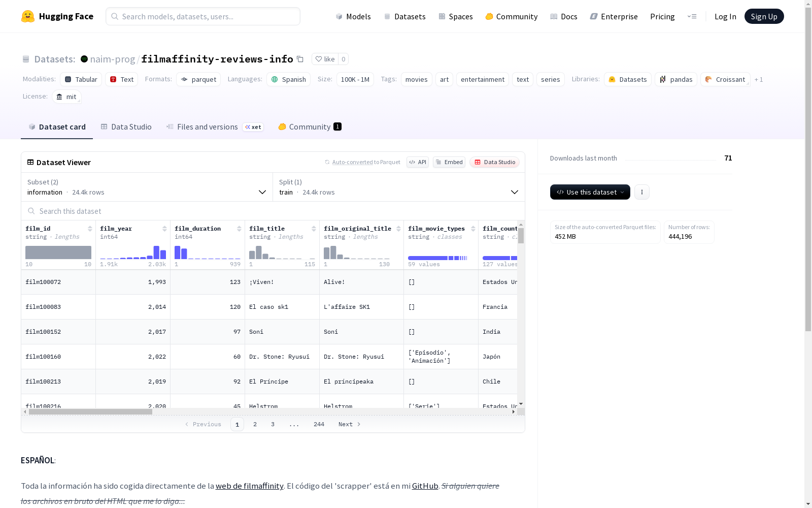
Task: Open the mit license tag
Action: [x=66, y=97]
